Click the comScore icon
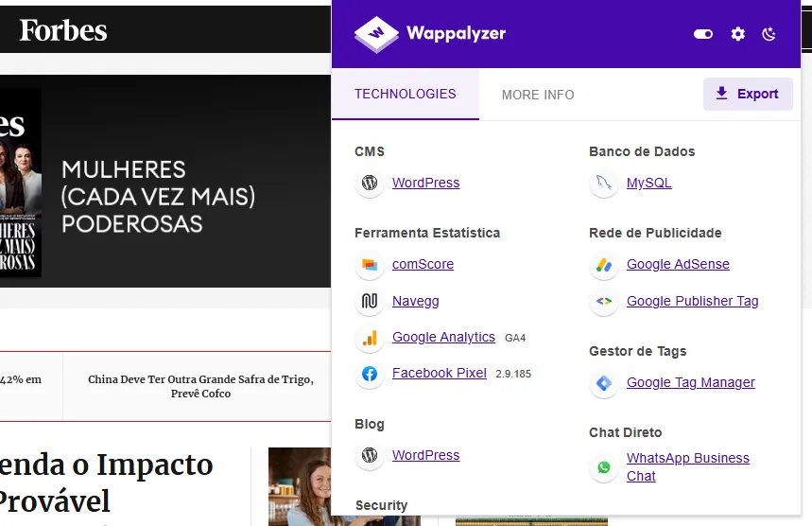Viewport: 812px width, 526px height. 370,264
